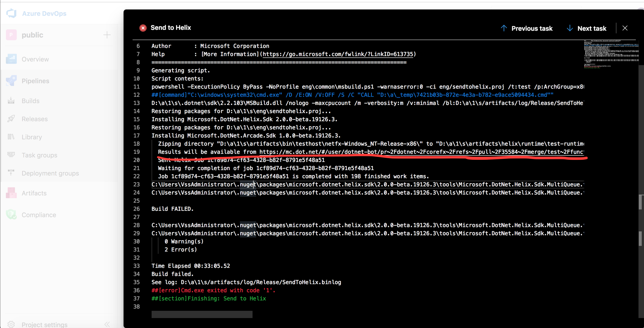Click the Azure DevOps logo icon
This screenshot has height=328, width=644.
(11, 13)
